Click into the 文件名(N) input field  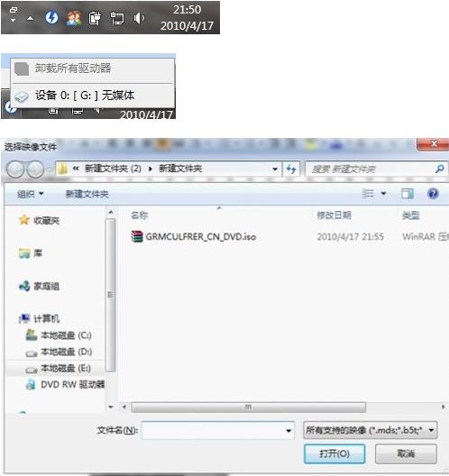214,430
